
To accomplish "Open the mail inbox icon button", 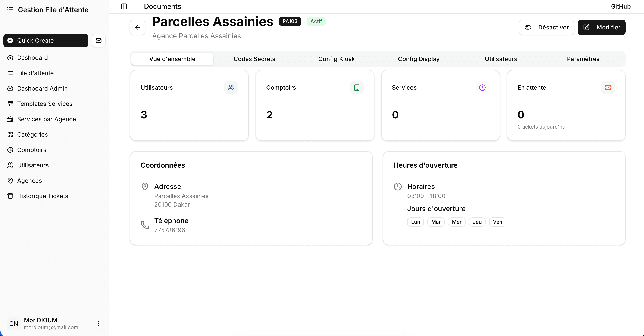I will click(99, 41).
